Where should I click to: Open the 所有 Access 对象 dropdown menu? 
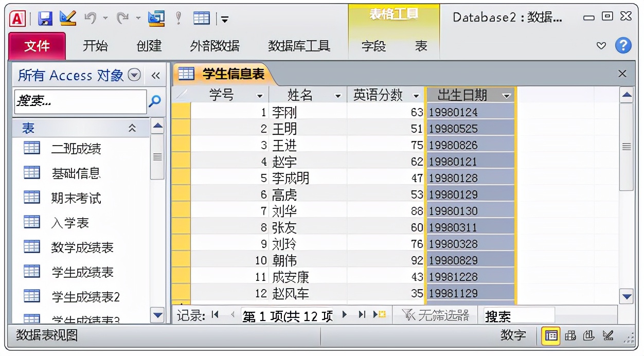[134, 75]
